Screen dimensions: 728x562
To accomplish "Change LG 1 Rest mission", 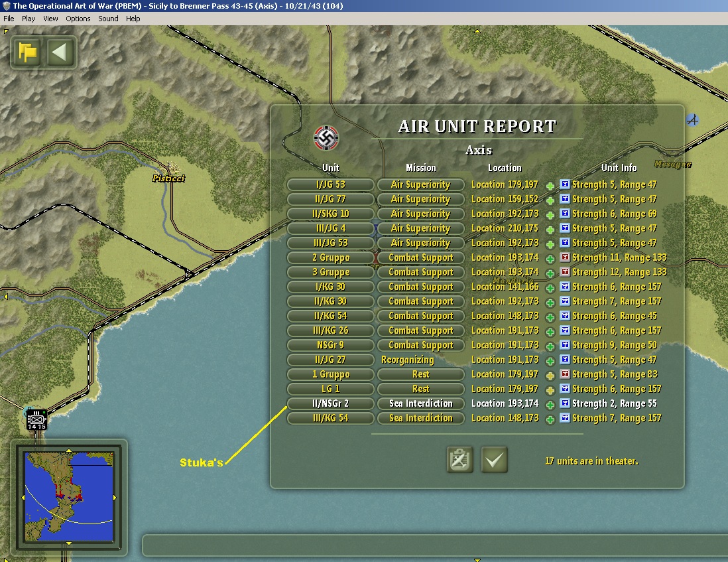I will coord(420,389).
